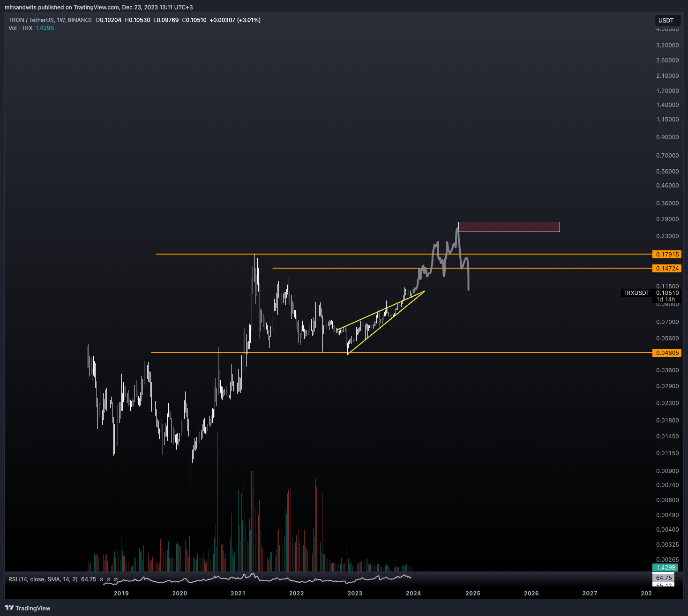The height and width of the screenshot is (616, 688).
Task: Click the 2019 label on time axis
Action: pyautogui.click(x=121, y=593)
